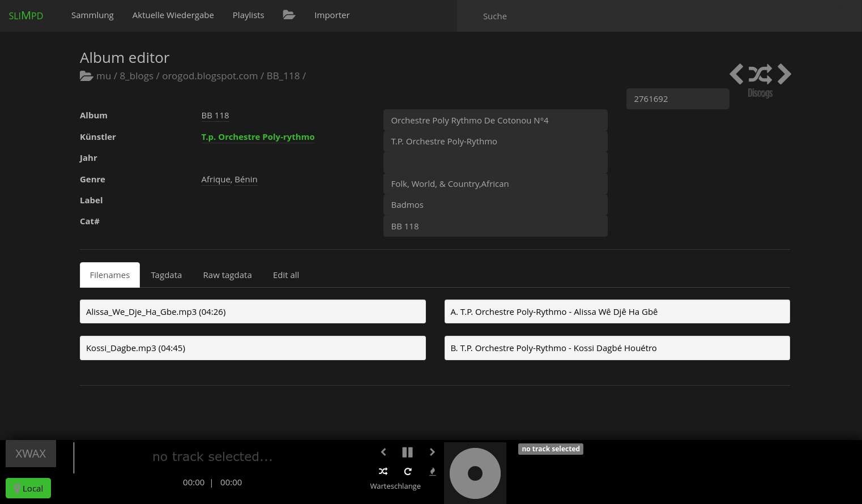
Task: Open the Raw tagdata tab
Action: point(227,275)
